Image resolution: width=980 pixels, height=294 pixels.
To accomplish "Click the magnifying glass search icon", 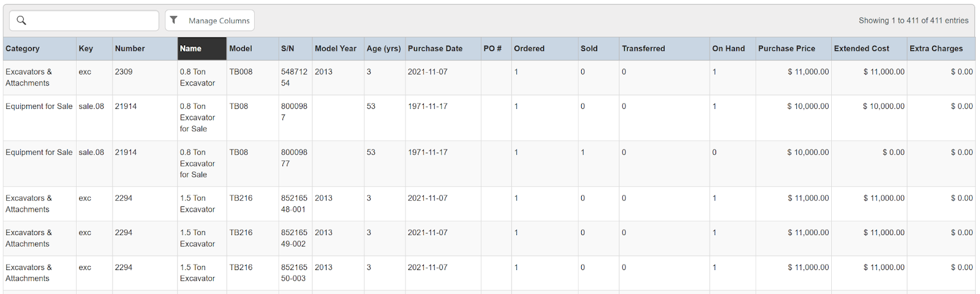I will [21, 20].
